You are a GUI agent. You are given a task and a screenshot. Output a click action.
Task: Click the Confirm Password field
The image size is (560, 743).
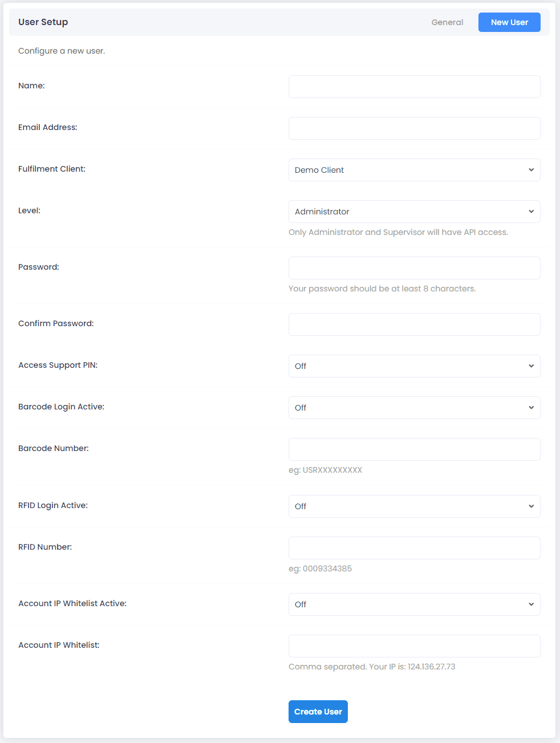415,324
